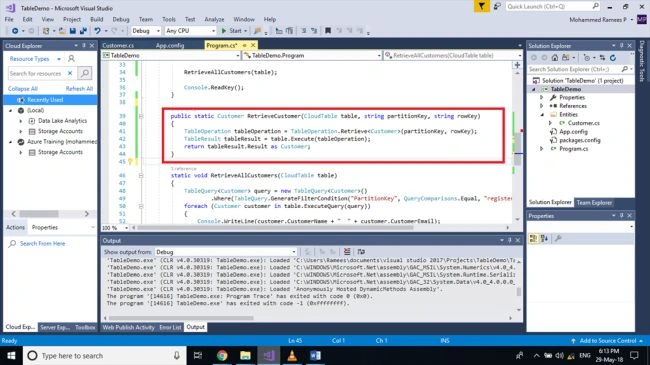
Task: Switch to Properties tab in Cloud Explorer
Action: point(45,227)
